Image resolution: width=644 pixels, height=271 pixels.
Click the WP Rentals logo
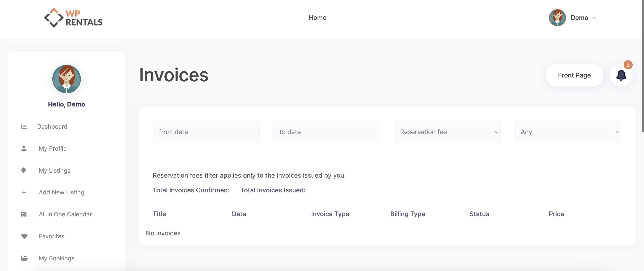coord(73,18)
